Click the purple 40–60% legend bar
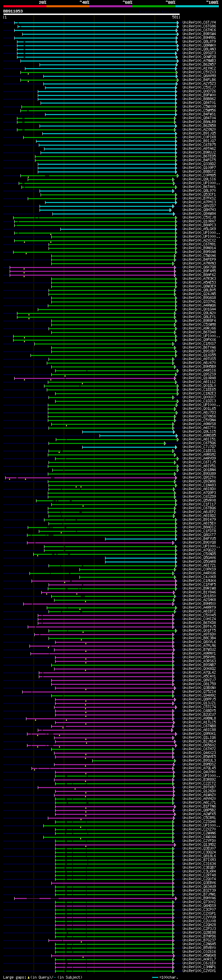 pos(111,6)
